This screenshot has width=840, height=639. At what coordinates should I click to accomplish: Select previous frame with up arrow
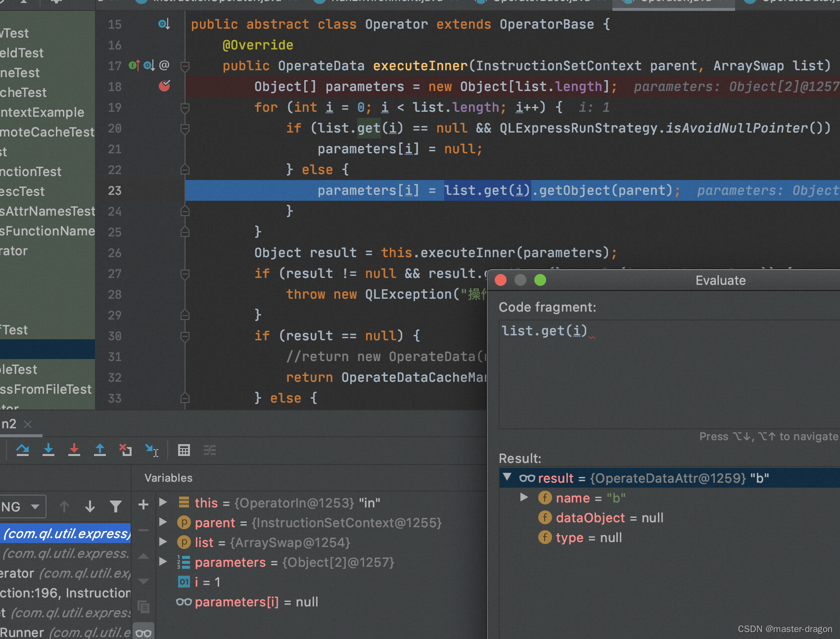click(x=64, y=506)
